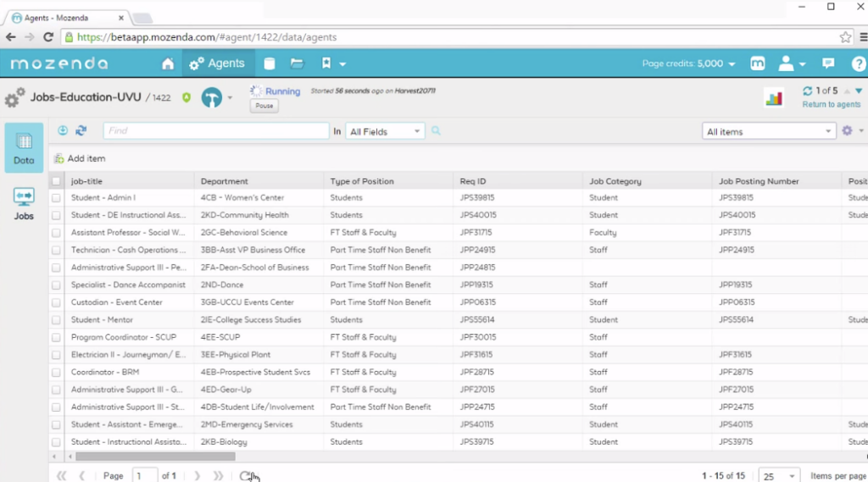This screenshot has height=482, width=868.
Task: Go to next page icon
Action: click(197, 476)
